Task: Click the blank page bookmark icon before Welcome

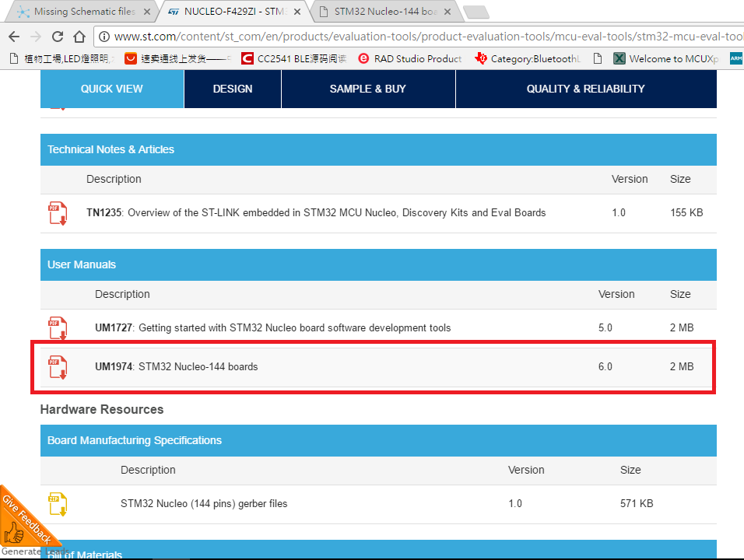Action: 598,58
